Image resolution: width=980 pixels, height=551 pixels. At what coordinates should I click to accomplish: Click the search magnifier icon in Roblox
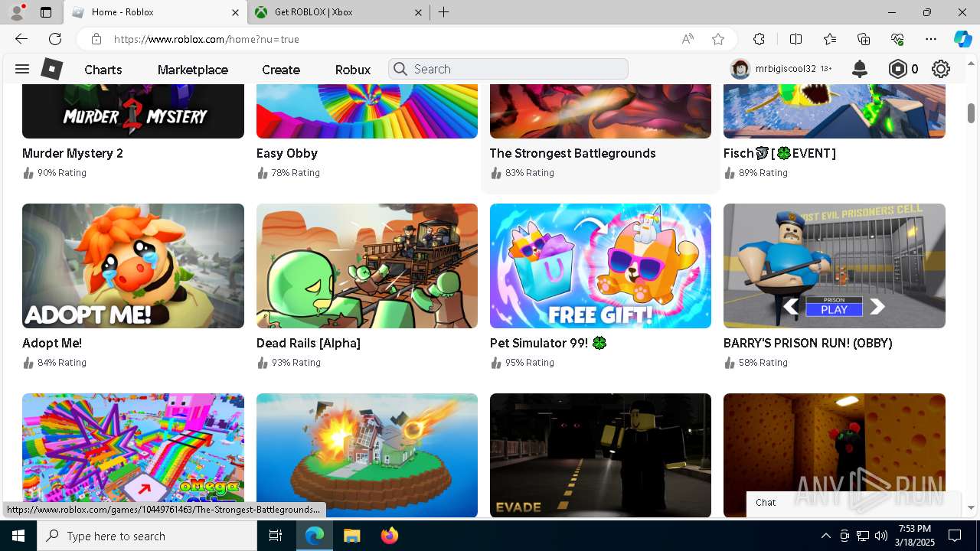400,69
